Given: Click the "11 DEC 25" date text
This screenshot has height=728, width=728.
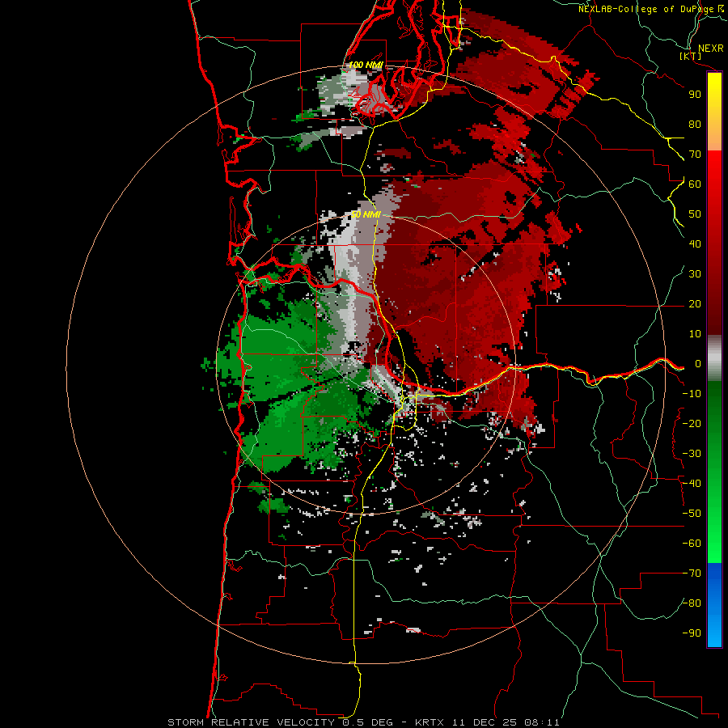Looking at the screenshot, I should 485,722.
